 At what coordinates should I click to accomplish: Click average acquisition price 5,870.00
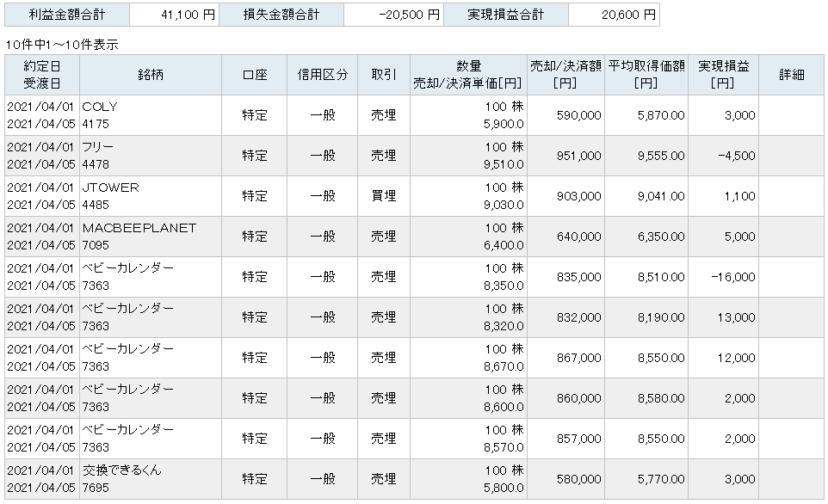[661, 115]
